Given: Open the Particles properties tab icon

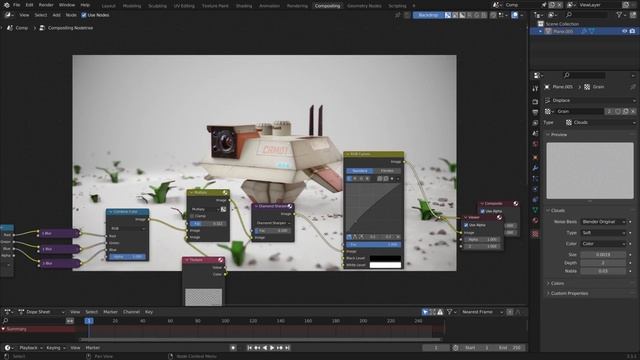Looking at the screenshot, I should pyautogui.click(x=535, y=178).
